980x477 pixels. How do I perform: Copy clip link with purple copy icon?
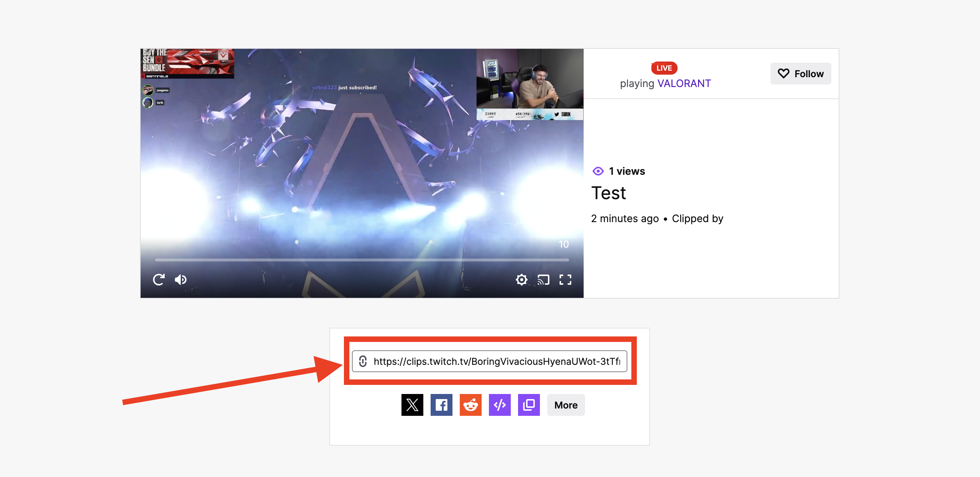click(529, 405)
